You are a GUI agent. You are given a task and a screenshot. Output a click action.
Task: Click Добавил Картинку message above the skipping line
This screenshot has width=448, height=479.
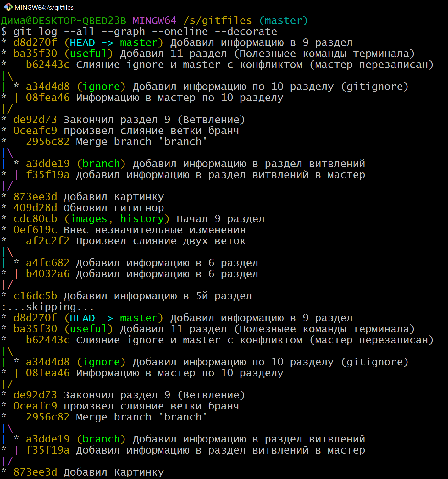pyautogui.click(x=113, y=197)
